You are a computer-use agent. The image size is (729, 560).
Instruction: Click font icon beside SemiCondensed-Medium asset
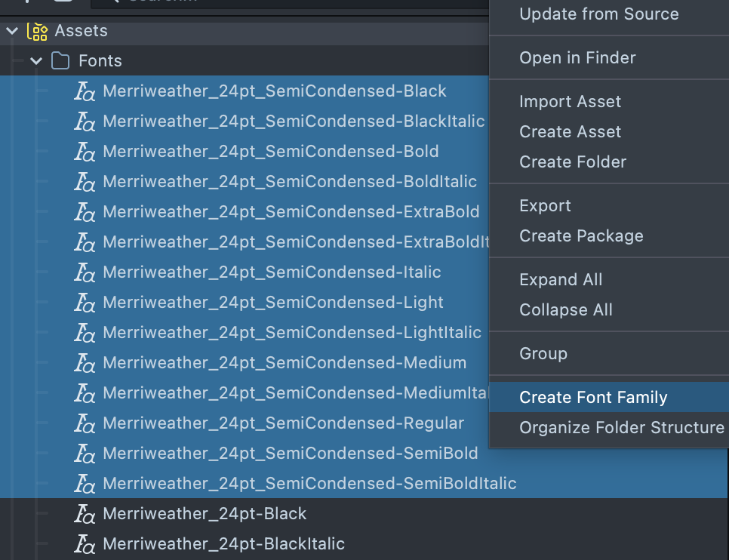tap(85, 363)
